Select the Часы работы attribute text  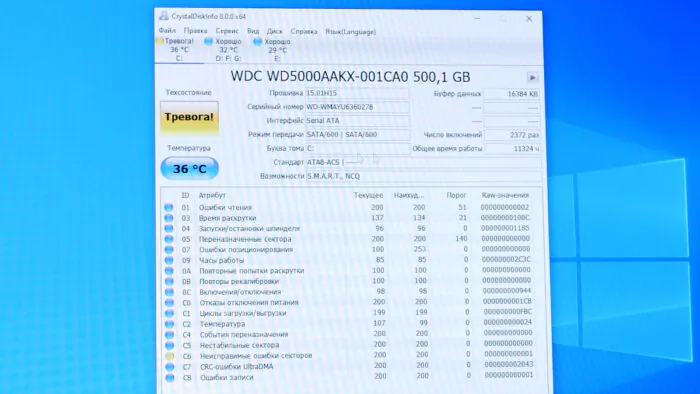coord(221,260)
